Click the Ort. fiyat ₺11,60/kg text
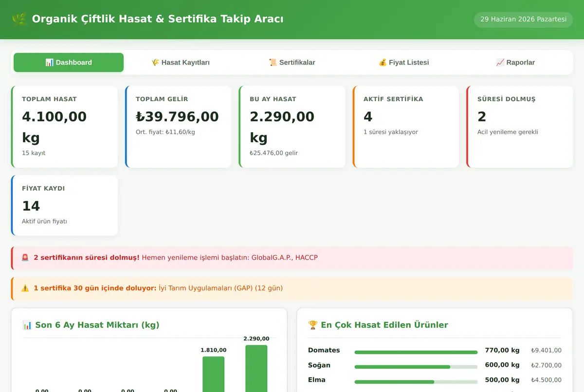The width and height of the screenshot is (584, 392). (165, 132)
